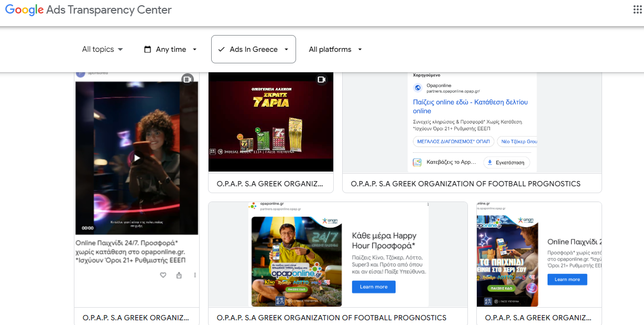This screenshot has height=325, width=644.
Task: Open the 24/7 camping man banner image
Action: click(297, 262)
